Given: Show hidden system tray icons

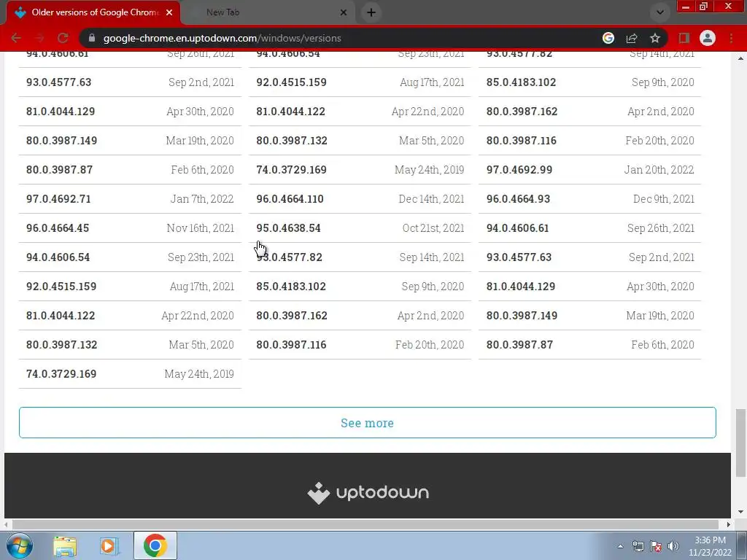Looking at the screenshot, I should pos(620,546).
